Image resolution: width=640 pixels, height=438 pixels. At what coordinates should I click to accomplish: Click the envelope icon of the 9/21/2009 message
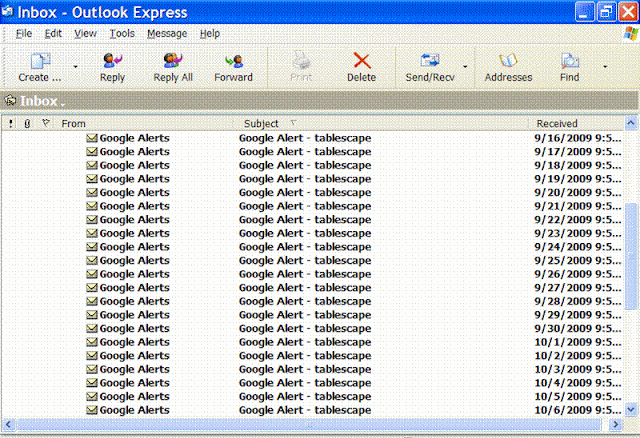tap(92, 206)
